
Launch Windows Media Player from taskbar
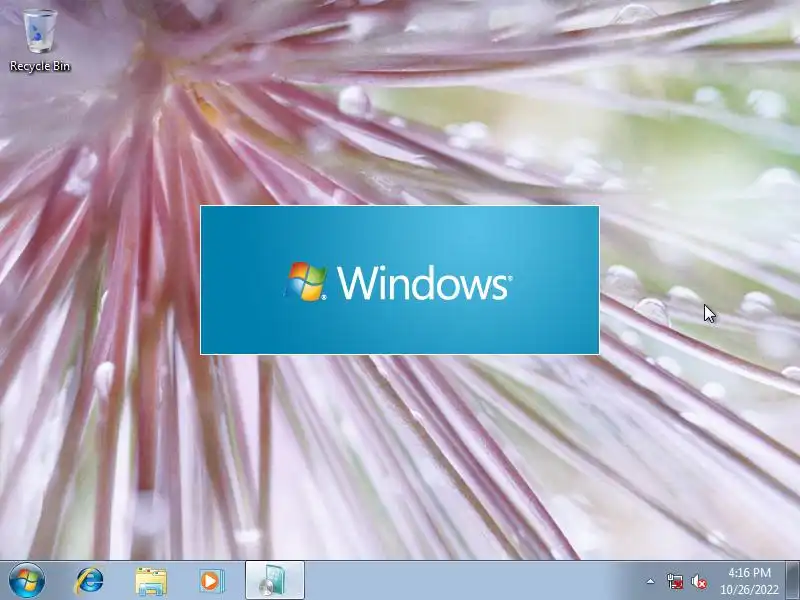tap(211, 581)
